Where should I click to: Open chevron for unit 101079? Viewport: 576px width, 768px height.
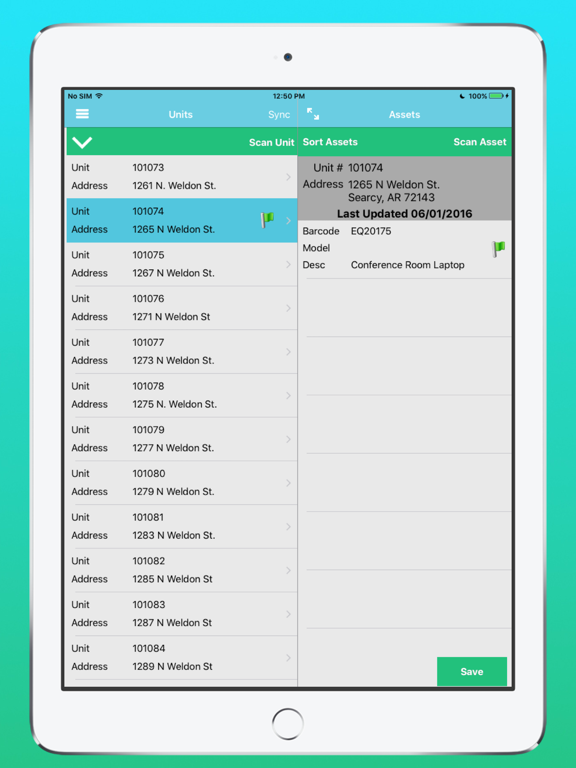coord(288,439)
